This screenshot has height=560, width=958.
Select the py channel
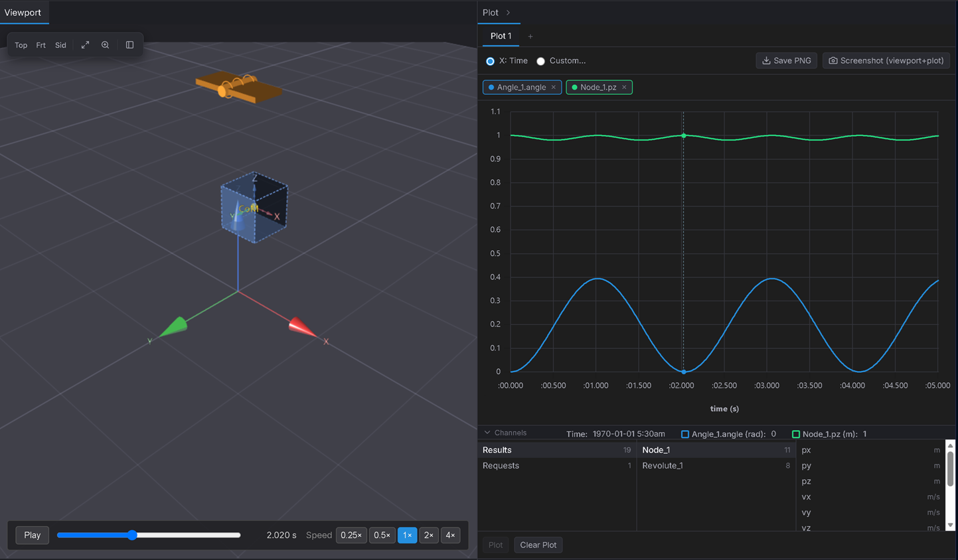click(870, 466)
